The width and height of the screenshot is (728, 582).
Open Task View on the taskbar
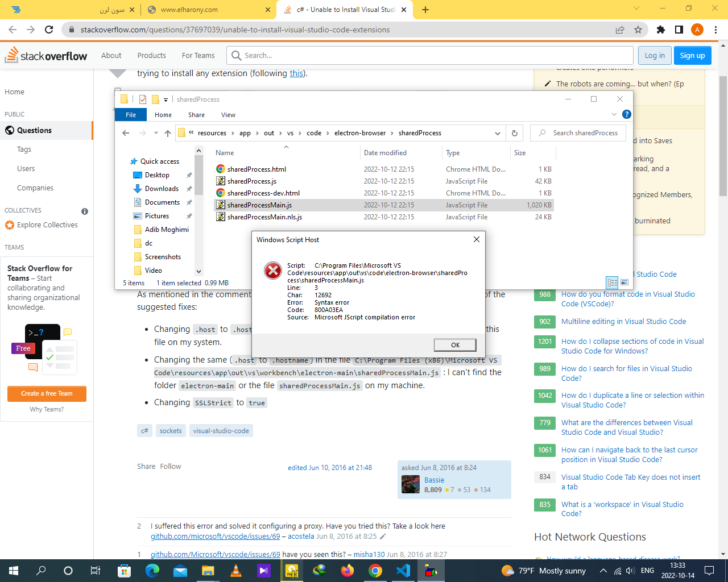[96, 571]
